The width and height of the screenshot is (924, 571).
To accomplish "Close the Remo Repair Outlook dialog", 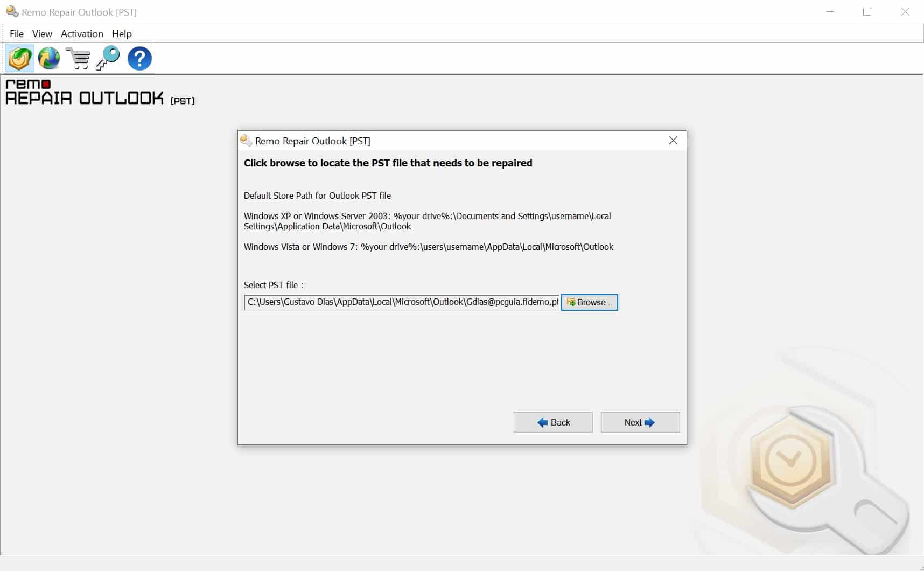I will (673, 141).
